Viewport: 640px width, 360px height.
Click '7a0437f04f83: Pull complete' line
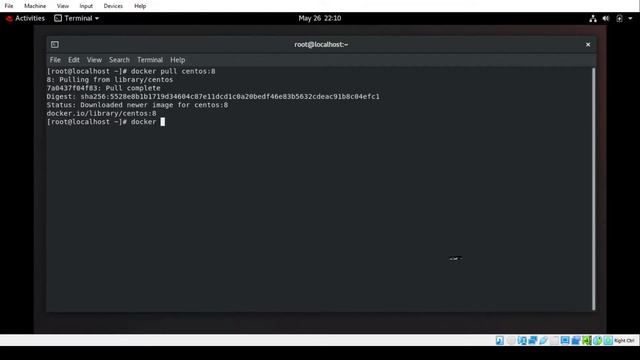(103, 88)
